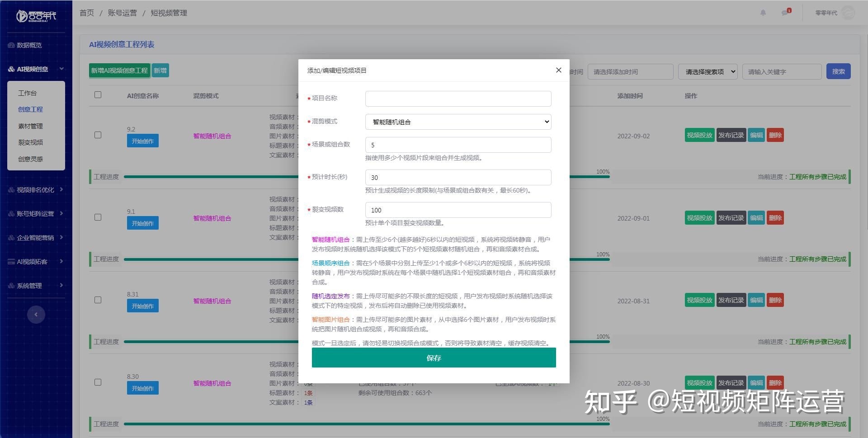The width and height of the screenshot is (868, 438).
Task: Click progress bar of project 8.31
Action: [367, 342]
